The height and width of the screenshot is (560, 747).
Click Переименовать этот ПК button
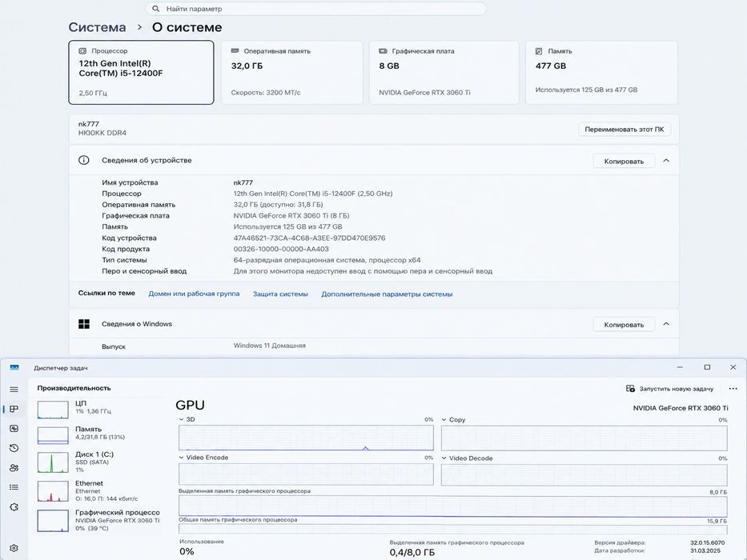624,129
